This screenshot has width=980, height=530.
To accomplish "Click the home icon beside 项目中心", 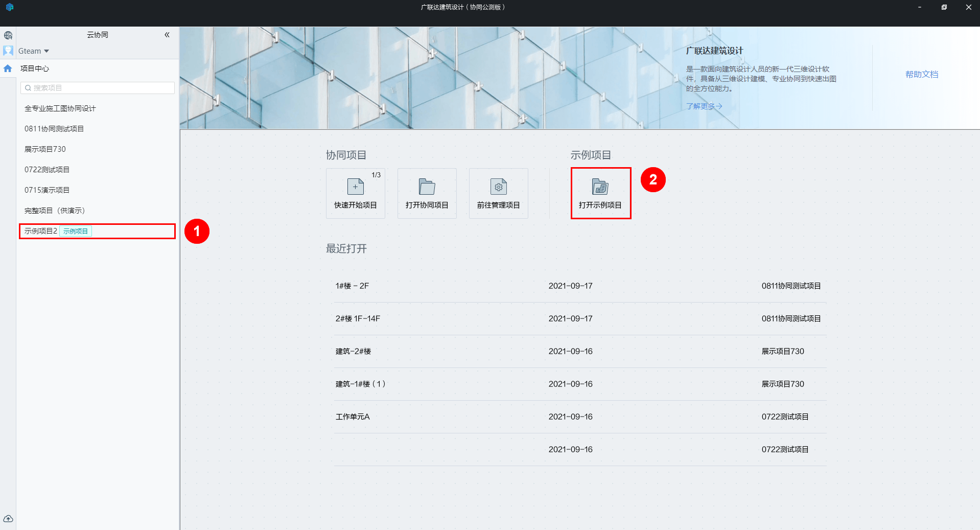I will coord(8,68).
